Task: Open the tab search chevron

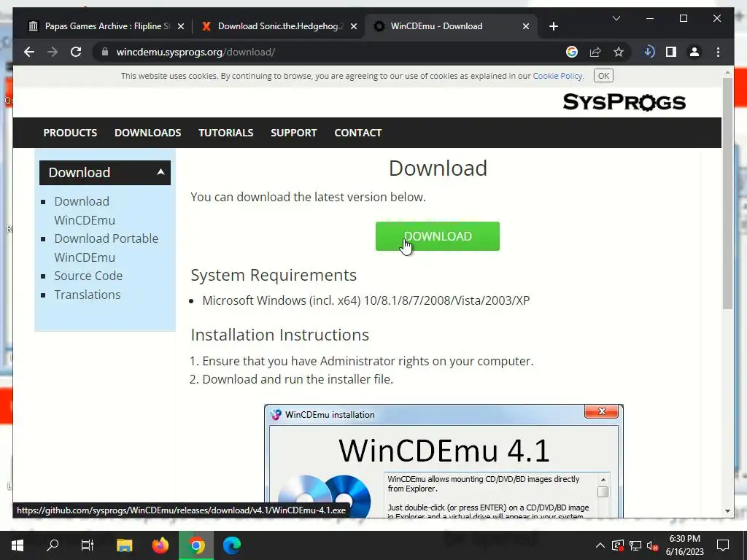Action: click(616, 18)
